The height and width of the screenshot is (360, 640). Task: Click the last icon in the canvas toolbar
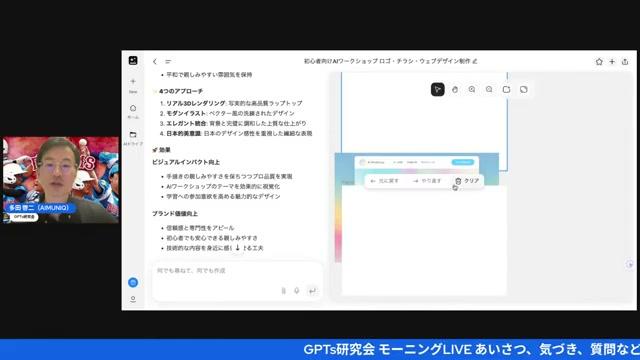coord(524,89)
